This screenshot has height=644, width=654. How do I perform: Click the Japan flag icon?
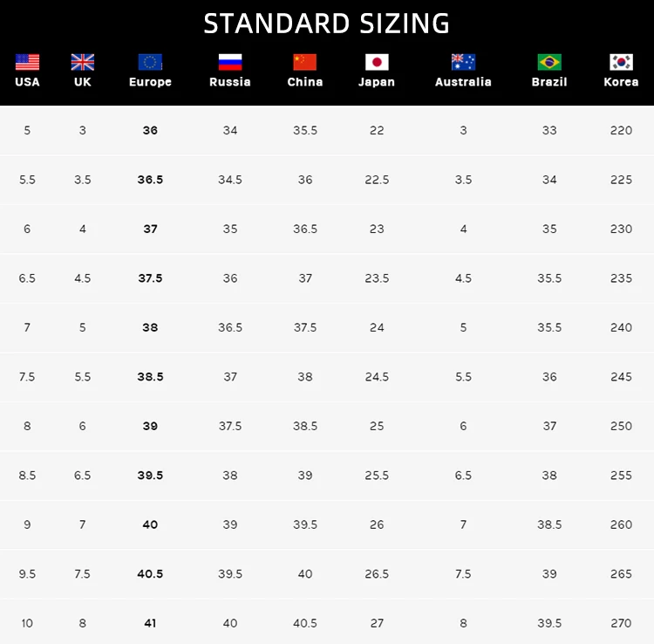[x=377, y=62]
